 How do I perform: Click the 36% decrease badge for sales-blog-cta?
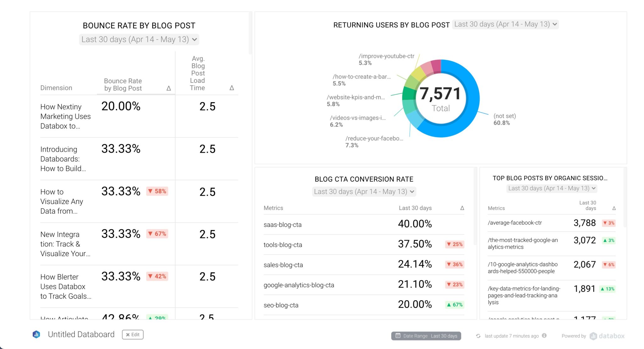point(455,264)
